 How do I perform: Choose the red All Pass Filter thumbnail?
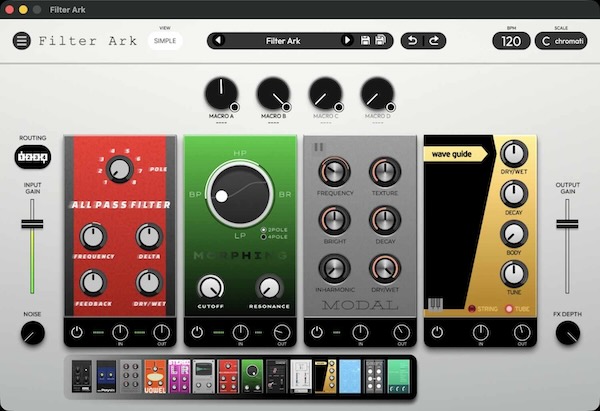pos(228,377)
